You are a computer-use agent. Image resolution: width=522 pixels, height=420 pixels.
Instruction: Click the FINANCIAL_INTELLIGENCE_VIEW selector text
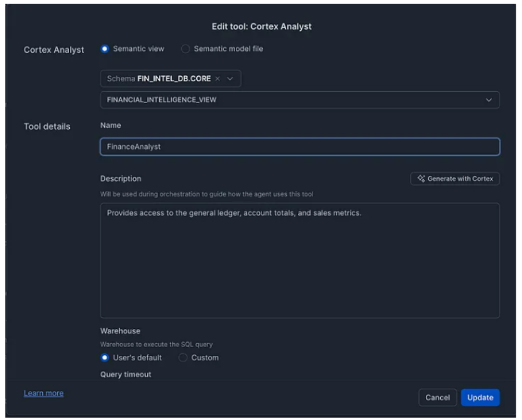(162, 100)
